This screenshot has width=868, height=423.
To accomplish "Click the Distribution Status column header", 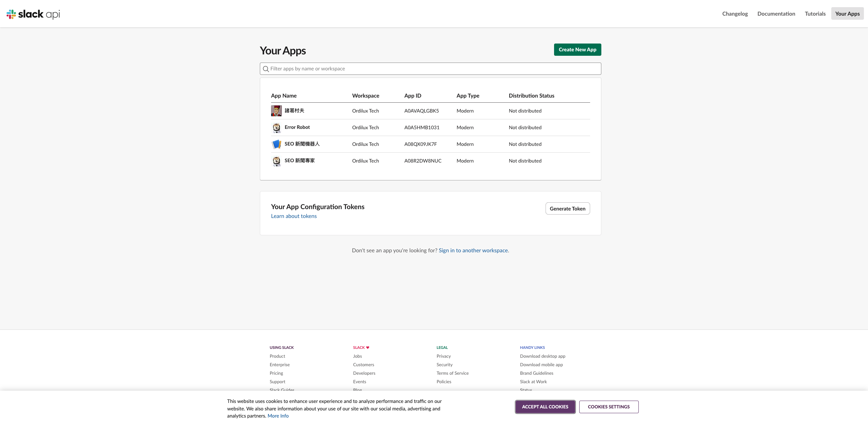I will point(531,96).
